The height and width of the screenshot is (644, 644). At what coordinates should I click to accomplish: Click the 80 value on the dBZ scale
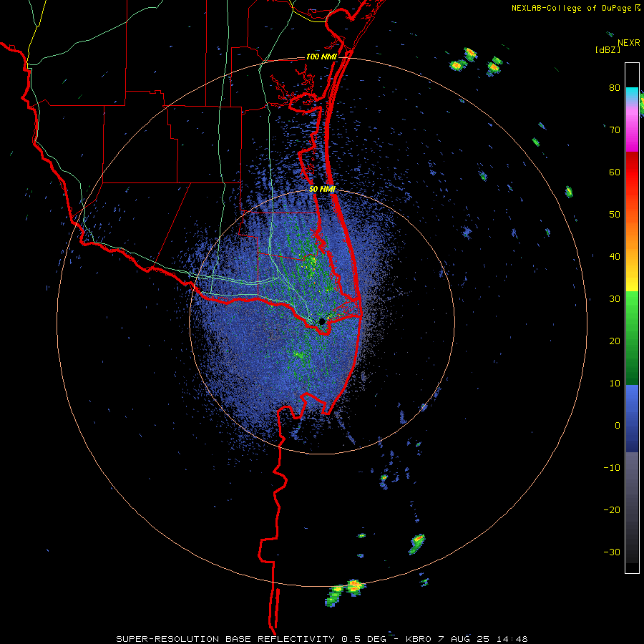(x=615, y=88)
